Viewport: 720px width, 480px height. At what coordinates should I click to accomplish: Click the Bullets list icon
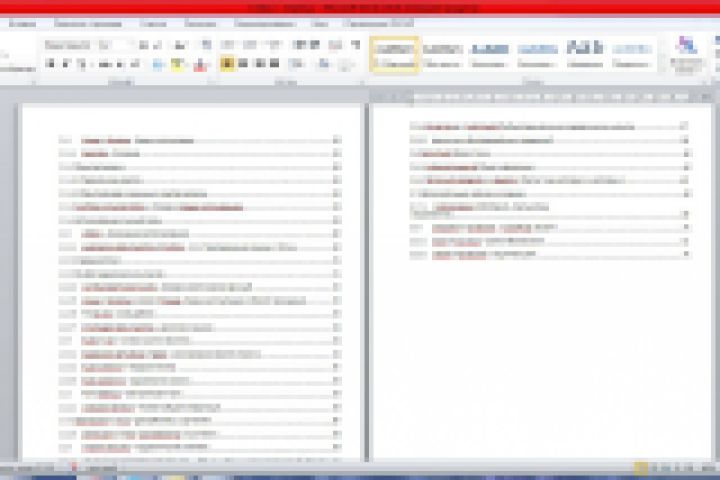pyautogui.click(x=227, y=45)
